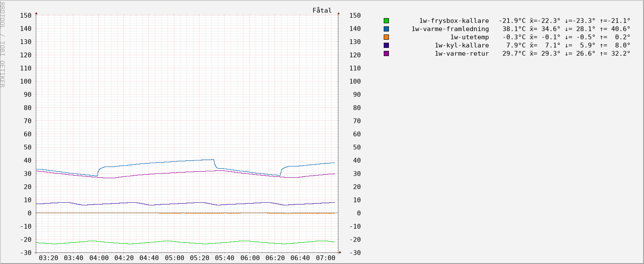
Task: Click the dark purple kyl-kallare legend swatch
Action: point(386,45)
